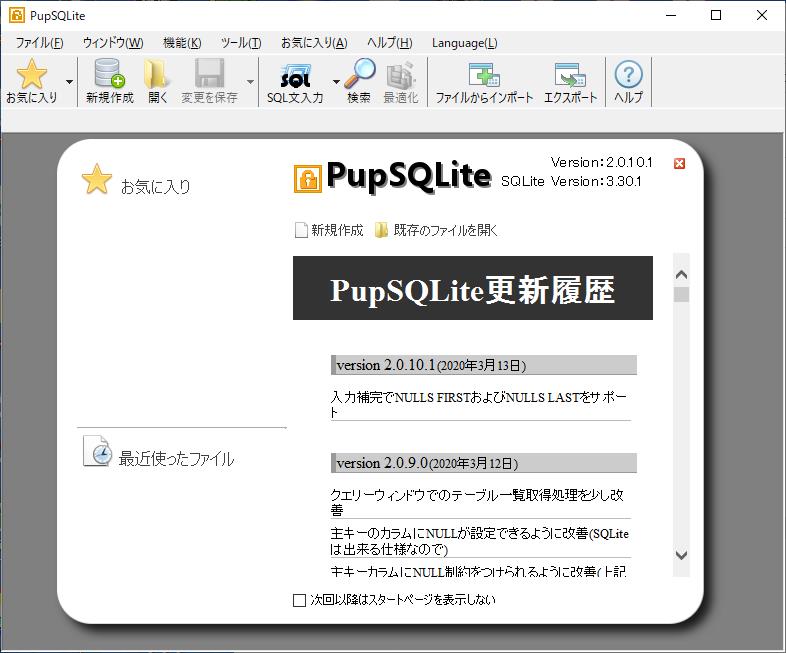
Task: Click the update history scrollbar down arrow
Action: [x=681, y=555]
